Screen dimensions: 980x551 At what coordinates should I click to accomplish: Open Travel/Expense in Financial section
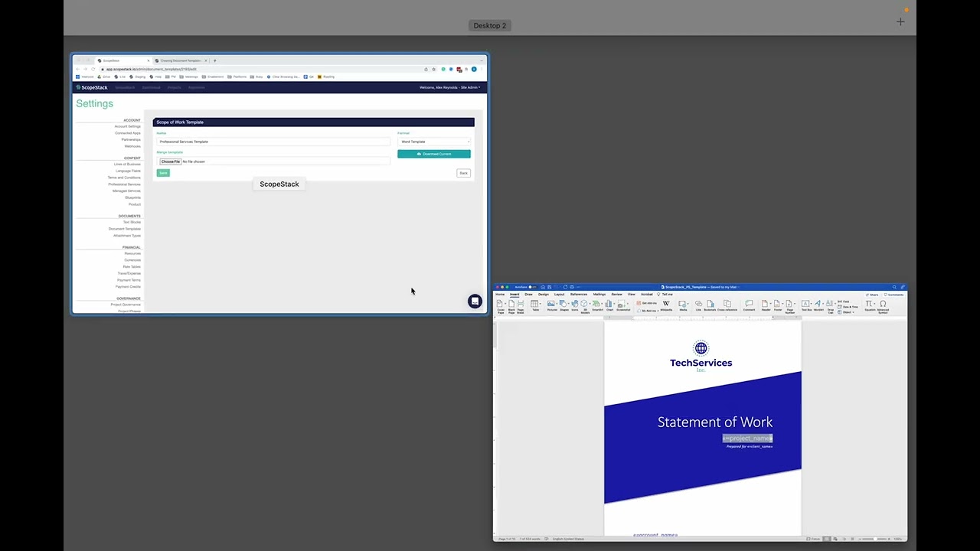[x=129, y=273]
